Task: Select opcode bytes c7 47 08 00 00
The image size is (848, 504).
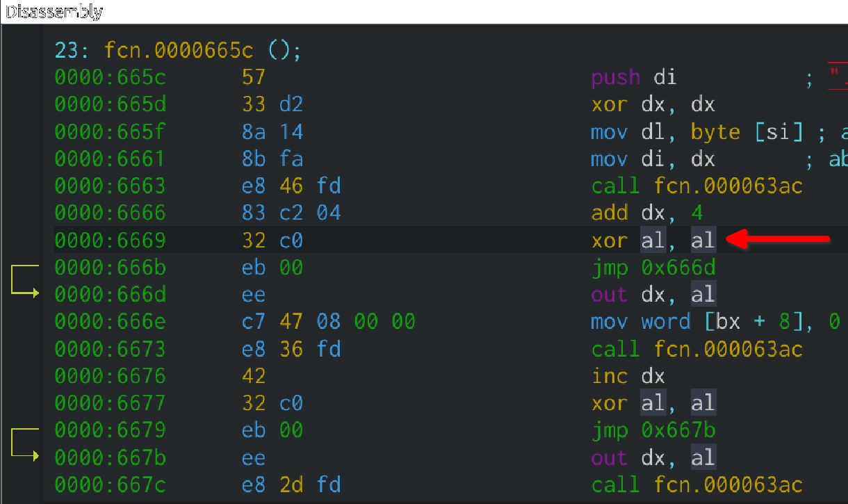Action: [328, 321]
